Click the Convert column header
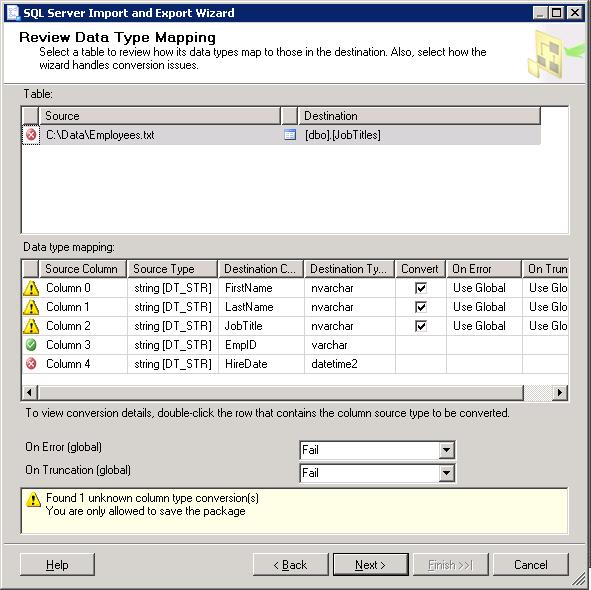This screenshot has width=591, height=590. pos(421,269)
